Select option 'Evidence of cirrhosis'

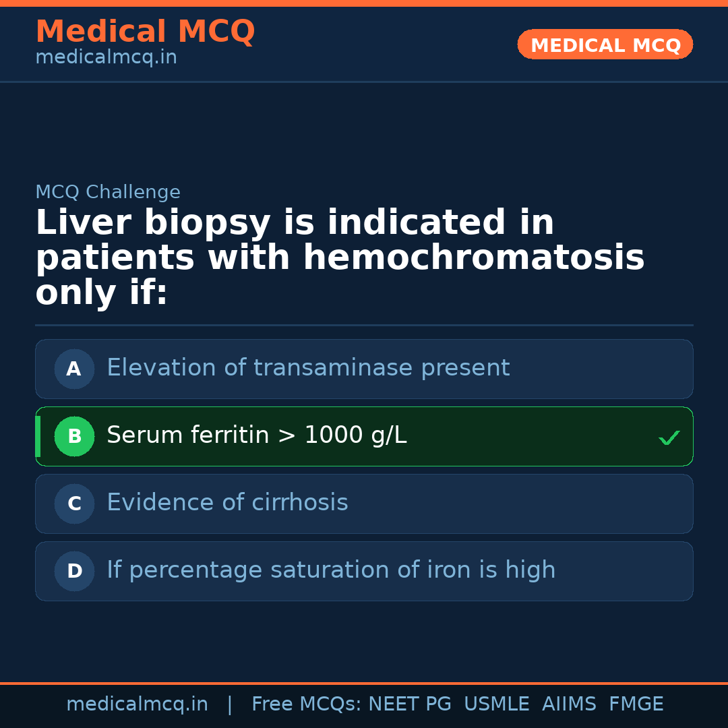[227, 503]
